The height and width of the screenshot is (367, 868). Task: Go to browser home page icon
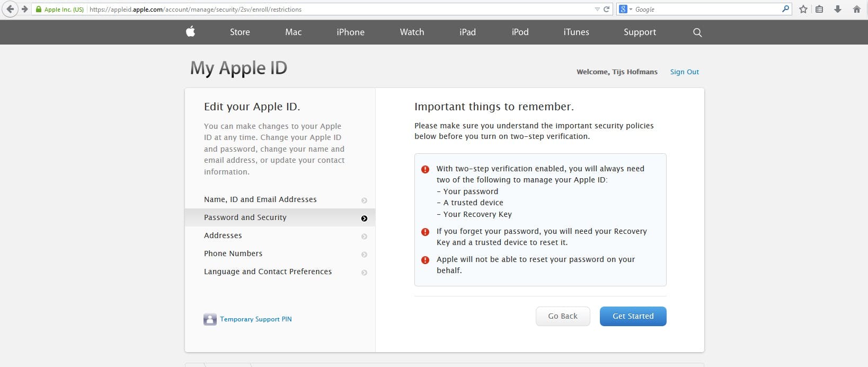click(856, 9)
